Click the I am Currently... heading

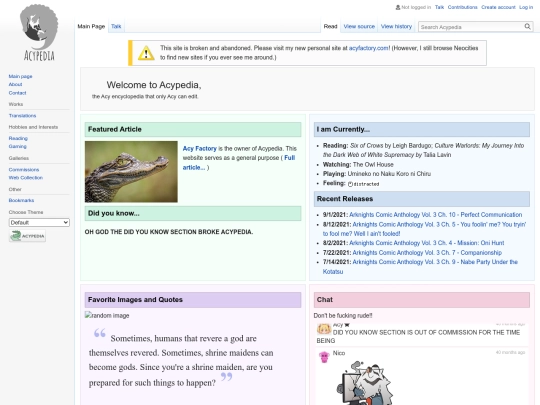click(x=343, y=129)
